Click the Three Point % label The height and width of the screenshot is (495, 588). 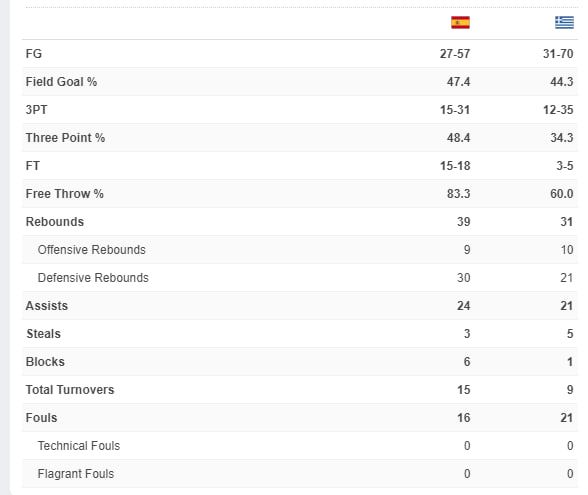(x=65, y=138)
